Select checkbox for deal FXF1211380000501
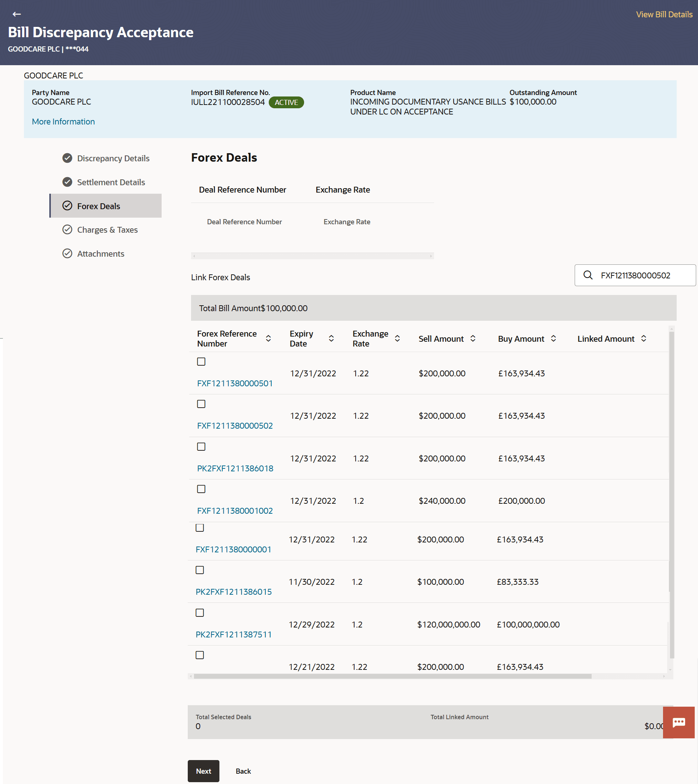The width and height of the screenshot is (698, 784). (201, 361)
